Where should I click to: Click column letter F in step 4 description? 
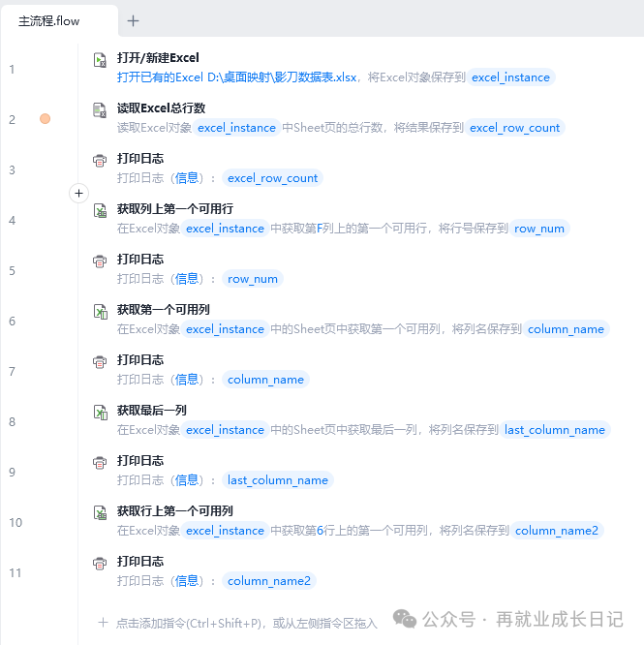320,229
